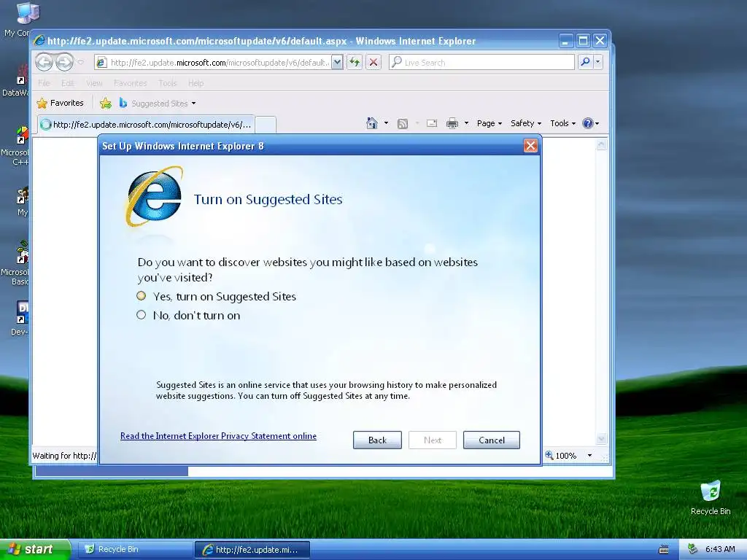This screenshot has height=560, width=747.
Task: Open the Favorites center star button
Action: (60, 103)
